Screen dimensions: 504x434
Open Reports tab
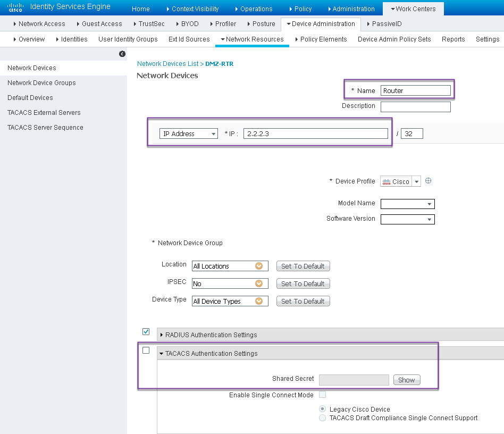[x=453, y=39]
